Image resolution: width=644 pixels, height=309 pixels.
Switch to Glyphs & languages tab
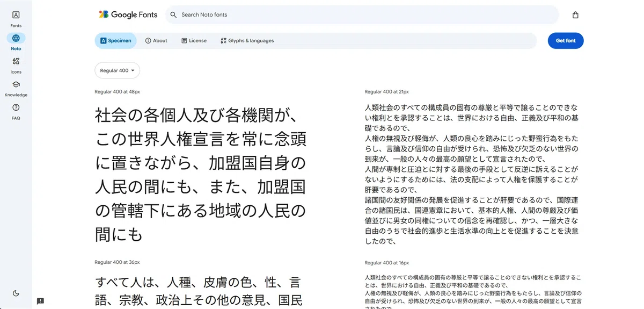tap(247, 41)
